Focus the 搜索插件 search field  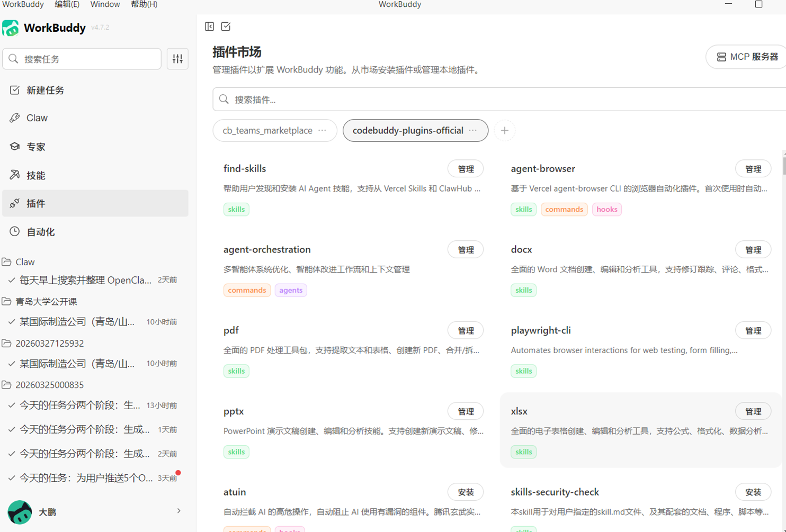point(499,100)
